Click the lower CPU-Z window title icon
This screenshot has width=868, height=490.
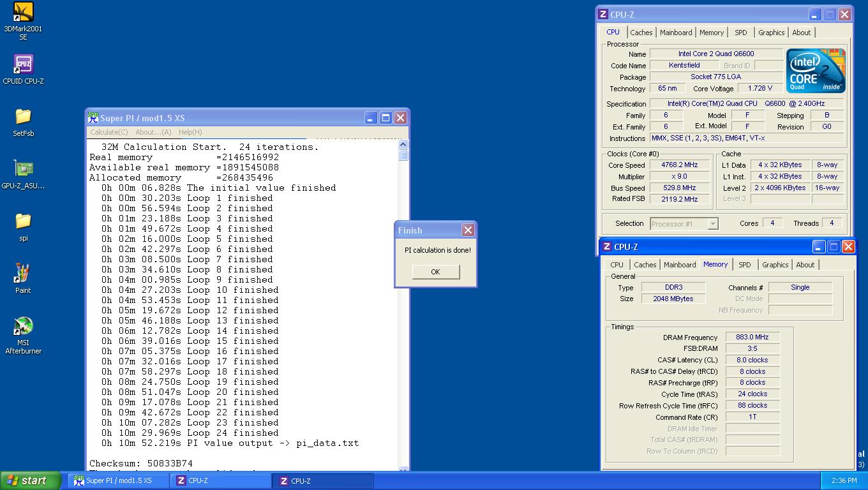tap(606, 246)
